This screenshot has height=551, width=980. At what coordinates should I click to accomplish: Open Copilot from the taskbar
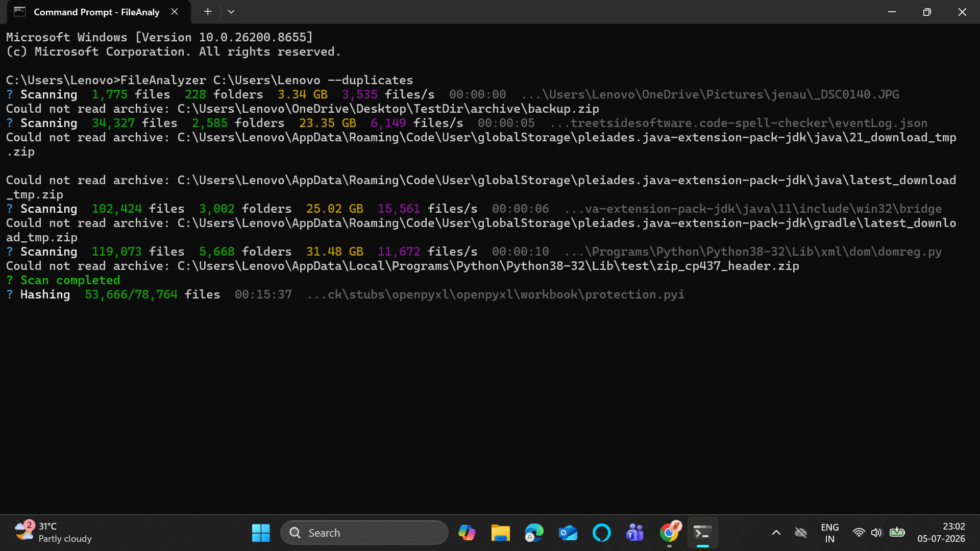(x=467, y=533)
